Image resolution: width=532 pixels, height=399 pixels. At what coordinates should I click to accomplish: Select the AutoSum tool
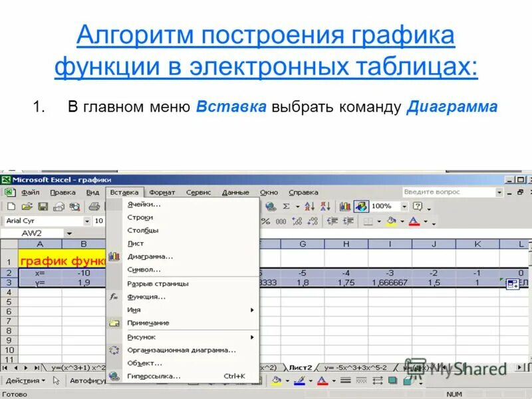pos(286,207)
